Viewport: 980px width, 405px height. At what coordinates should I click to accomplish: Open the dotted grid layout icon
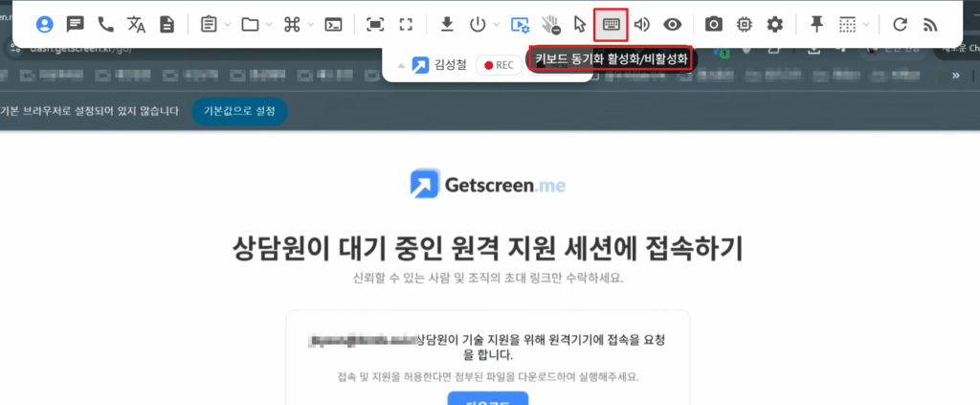pyautogui.click(x=847, y=24)
